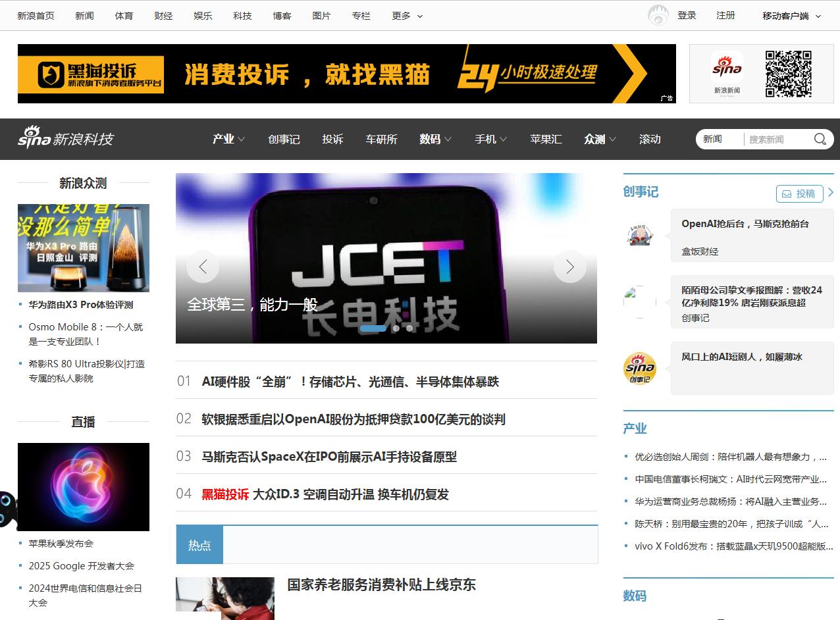840x620 pixels.
Task: Open 大众ID.3 空调自动升温 headline
Action: pos(351,494)
